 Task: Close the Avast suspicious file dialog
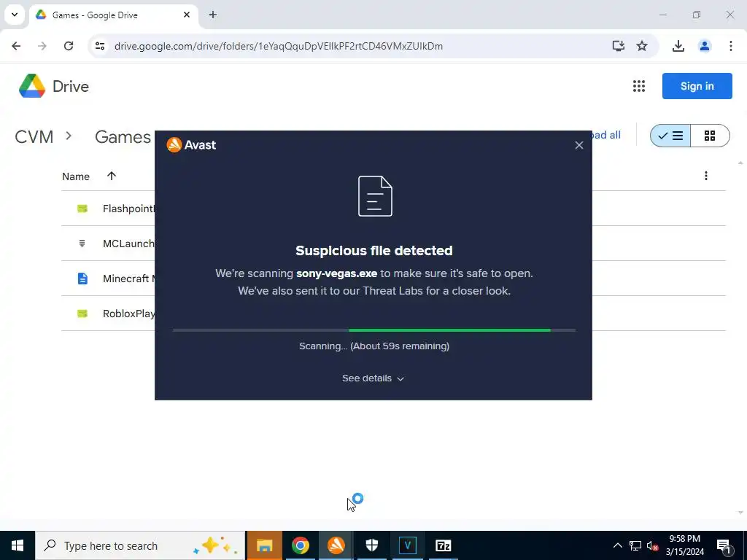[x=578, y=145]
